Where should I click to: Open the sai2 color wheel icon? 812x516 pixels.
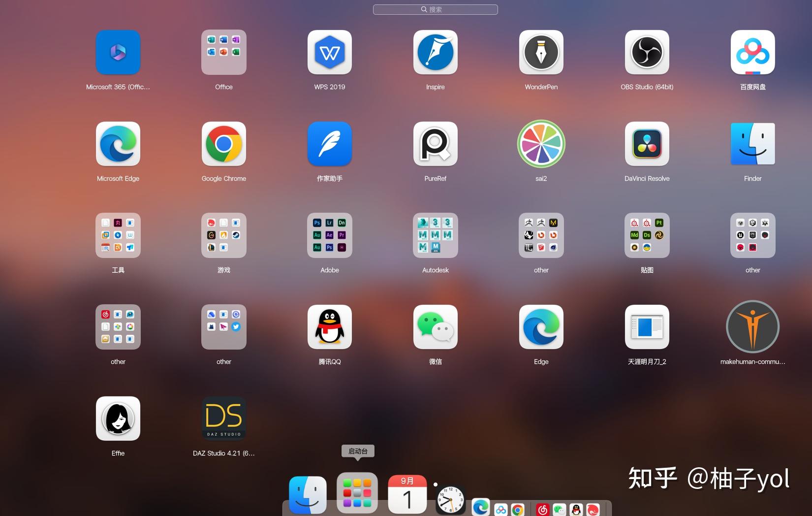(541, 144)
